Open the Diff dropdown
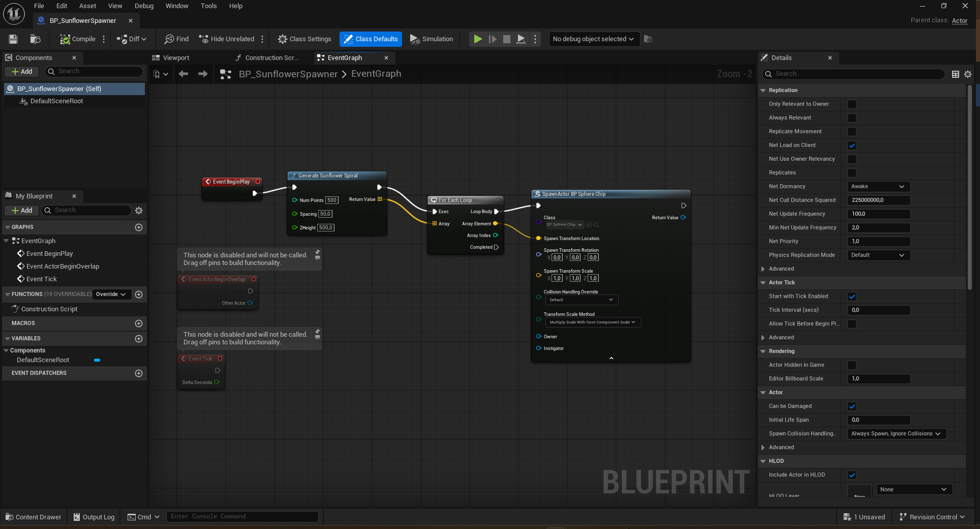This screenshot has height=529, width=980. click(x=132, y=39)
